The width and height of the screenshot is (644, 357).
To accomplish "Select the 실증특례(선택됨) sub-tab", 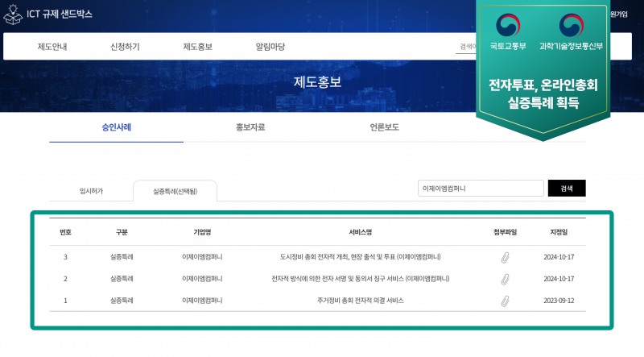I will point(175,191).
